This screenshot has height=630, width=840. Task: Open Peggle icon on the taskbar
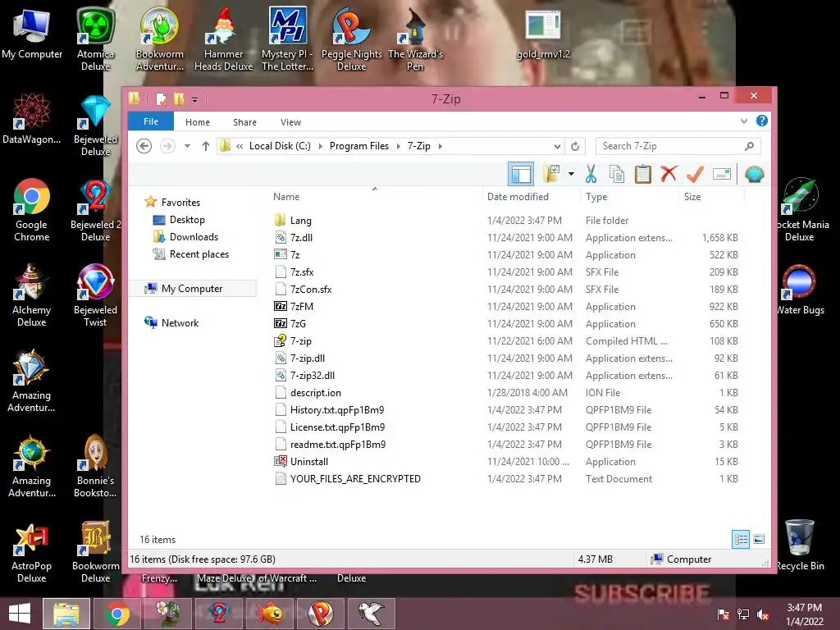coord(320,614)
